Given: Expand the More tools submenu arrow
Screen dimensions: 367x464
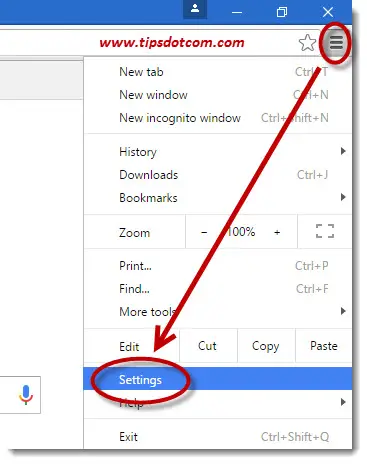Looking at the screenshot, I should pyautogui.click(x=343, y=311).
